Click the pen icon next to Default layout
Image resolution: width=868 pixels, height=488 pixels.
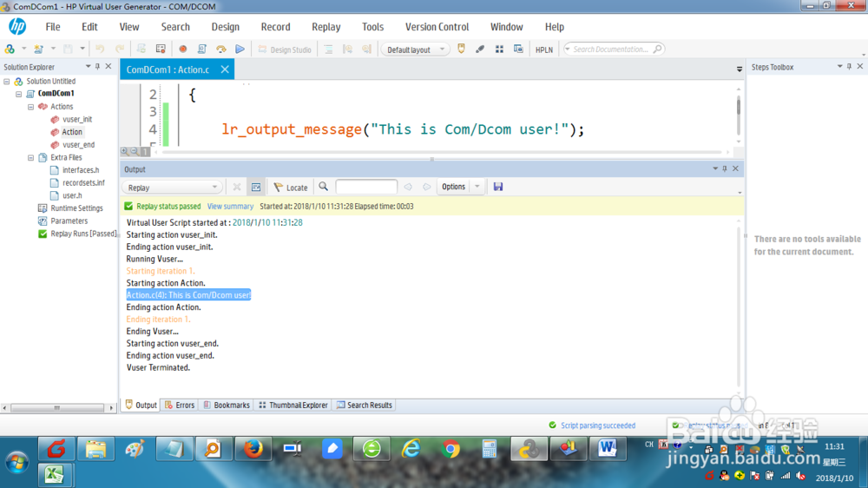click(480, 49)
